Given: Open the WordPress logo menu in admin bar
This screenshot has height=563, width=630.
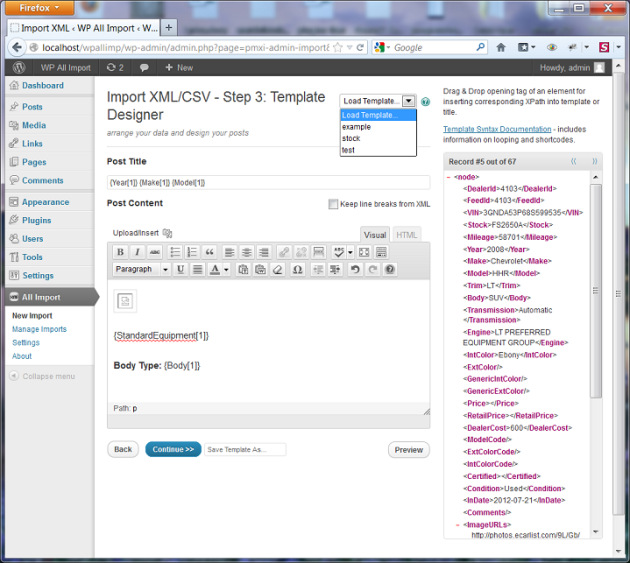Looking at the screenshot, I should (x=19, y=68).
